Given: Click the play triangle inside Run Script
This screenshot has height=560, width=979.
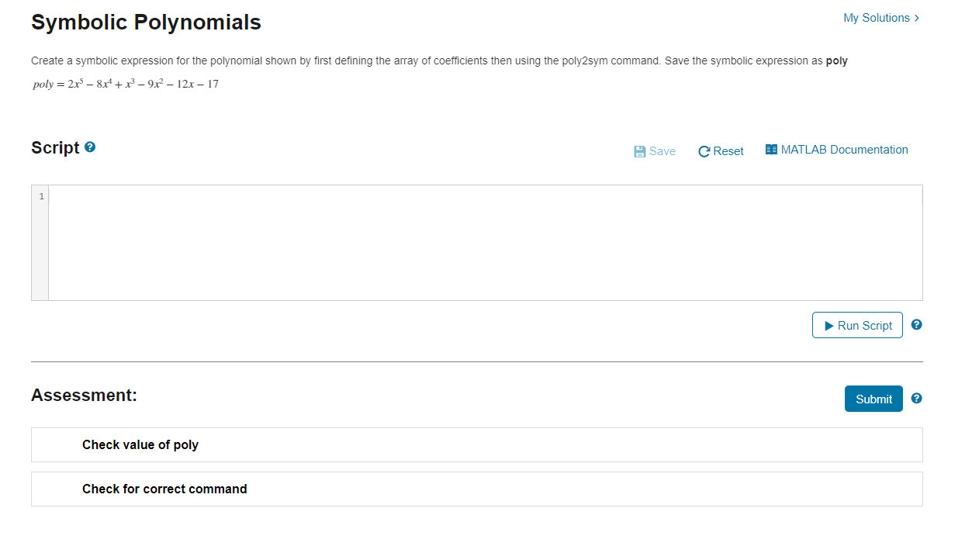Looking at the screenshot, I should [830, 325].
